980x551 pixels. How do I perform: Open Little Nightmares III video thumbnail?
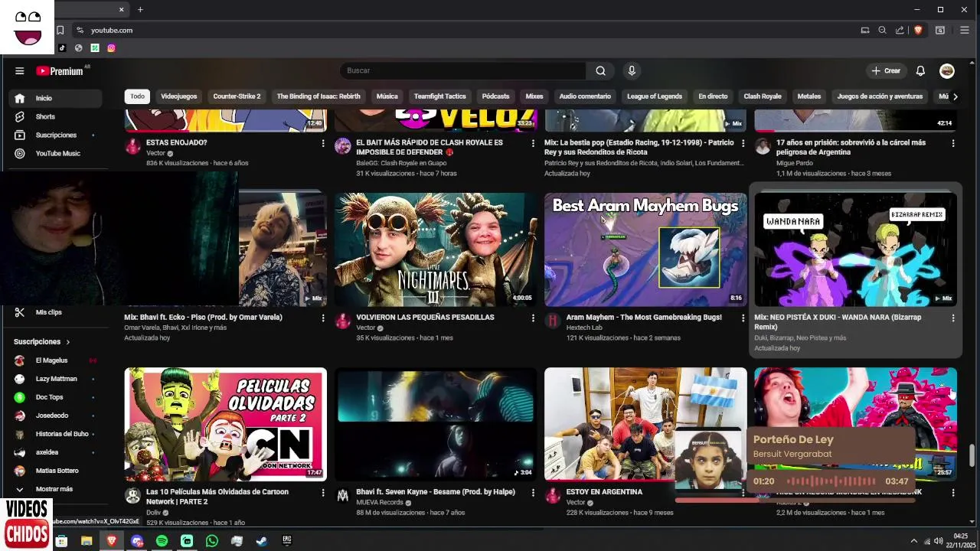click(x=436, y=249)
